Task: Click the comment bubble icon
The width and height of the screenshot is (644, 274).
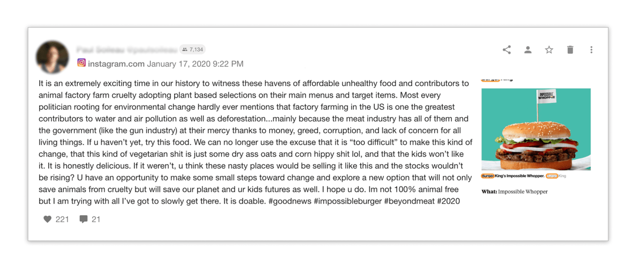Action: click(x=84, y=219)
